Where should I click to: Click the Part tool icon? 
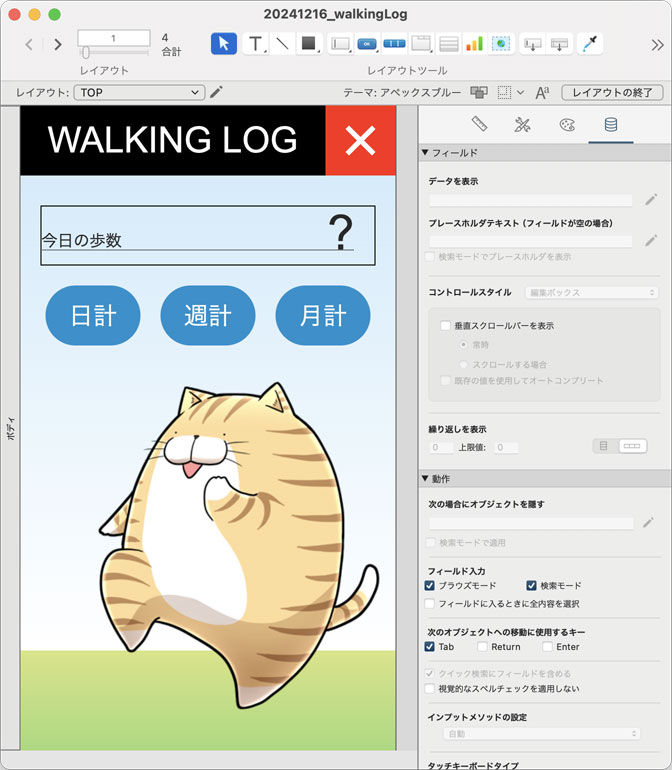tap(559, 44)
